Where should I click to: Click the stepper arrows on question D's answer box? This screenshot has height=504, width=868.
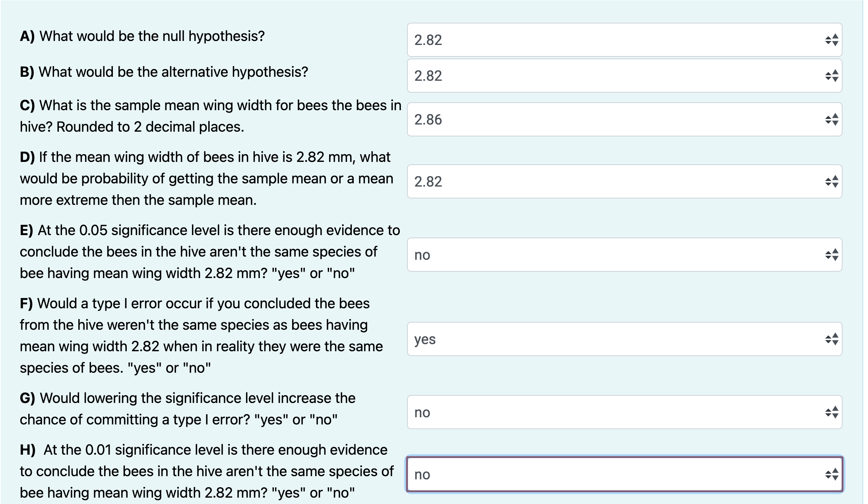click(833, 182)
